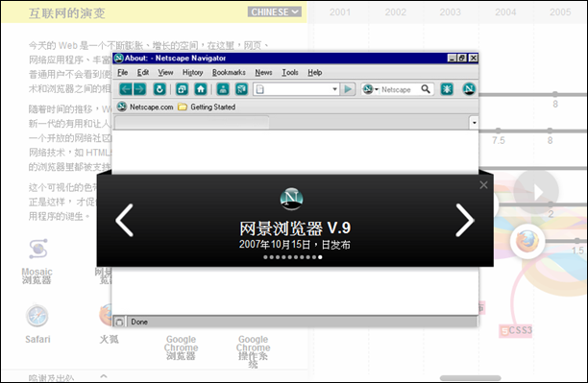Open the Getting Started bookmark folder
Image resolution: width=588 pixels, height=383 pixels.
pos(207,107)
